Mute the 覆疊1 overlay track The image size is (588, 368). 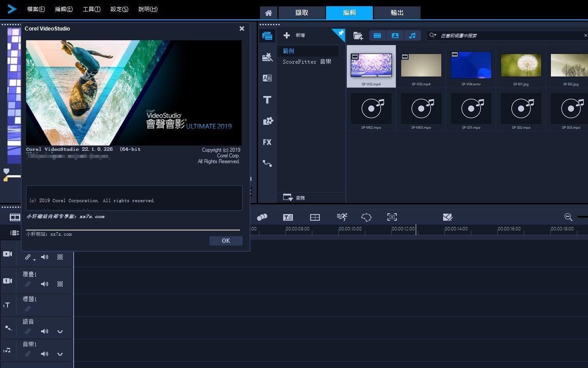pos(45,284)
